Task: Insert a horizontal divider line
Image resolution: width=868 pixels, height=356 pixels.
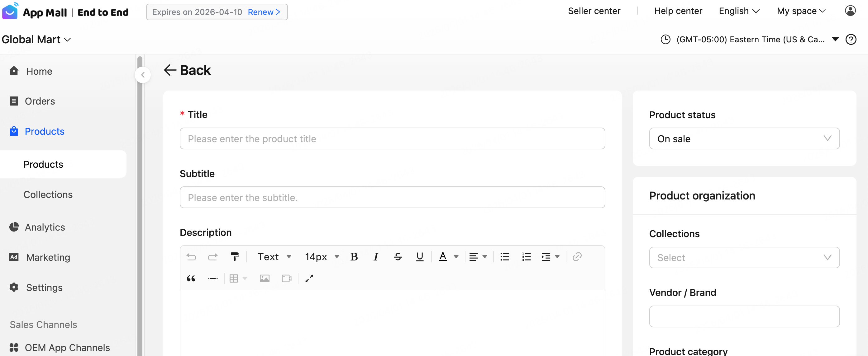Action: pyautogui.click(x=213, y=278)
